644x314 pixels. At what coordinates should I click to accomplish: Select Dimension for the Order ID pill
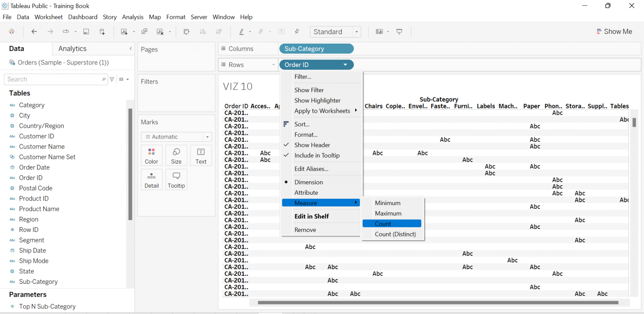[309, 182]
